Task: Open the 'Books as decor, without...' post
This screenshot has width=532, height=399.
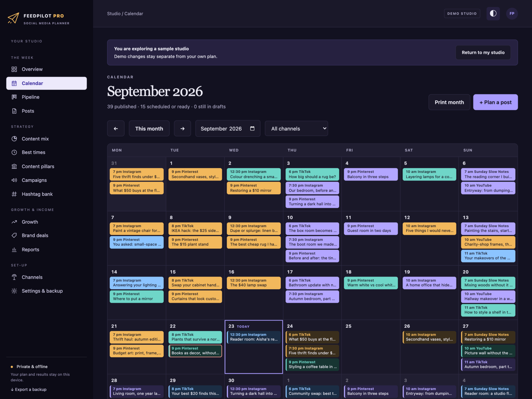Action: [x=195, y=351]
